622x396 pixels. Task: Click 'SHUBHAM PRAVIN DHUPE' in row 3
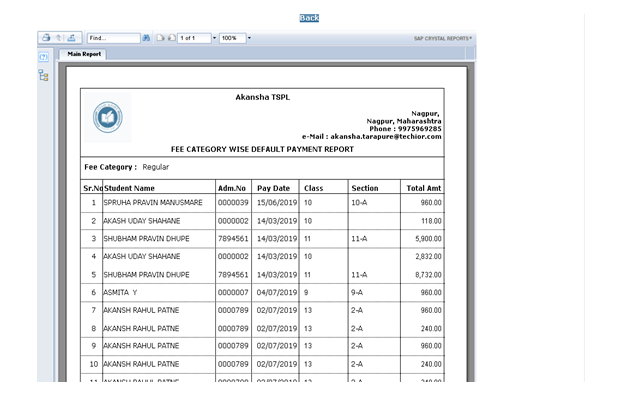[146, 238]
